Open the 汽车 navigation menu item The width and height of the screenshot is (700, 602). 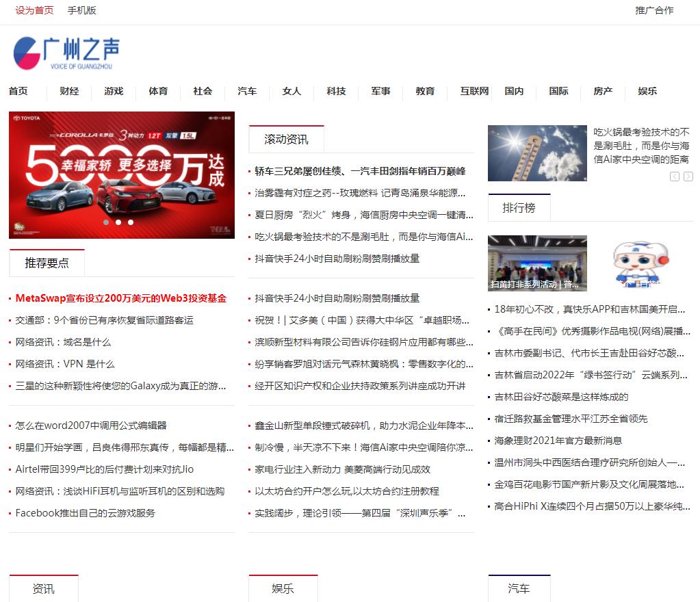pyautogui.click(x=247, y=91)
